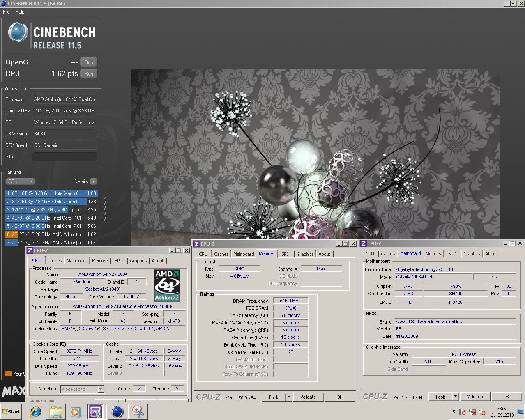
Task: Click the Details arrow button in Ranking
Action: tap(94, 181)
